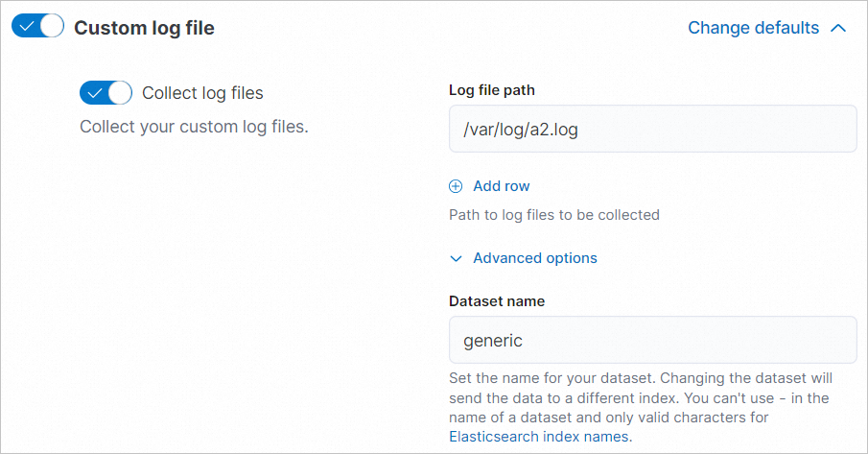The width and height of the screenshot is (868, 454).
Task: Click the checkmark inside Custom log file switch
Action: [27, 27]
